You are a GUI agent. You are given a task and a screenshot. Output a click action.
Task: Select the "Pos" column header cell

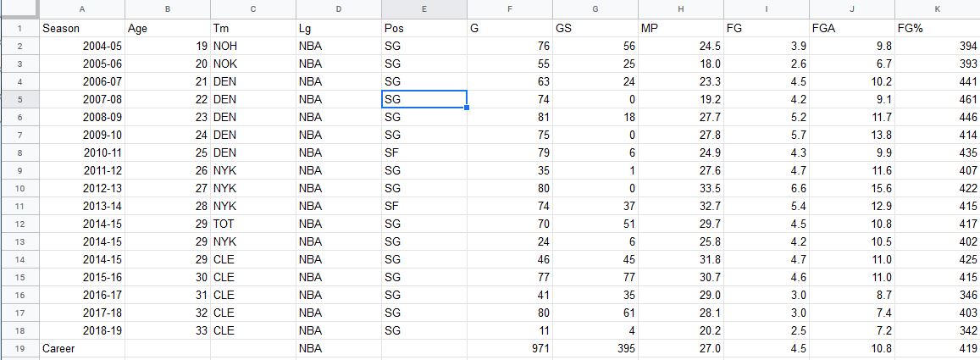(424, 28)
